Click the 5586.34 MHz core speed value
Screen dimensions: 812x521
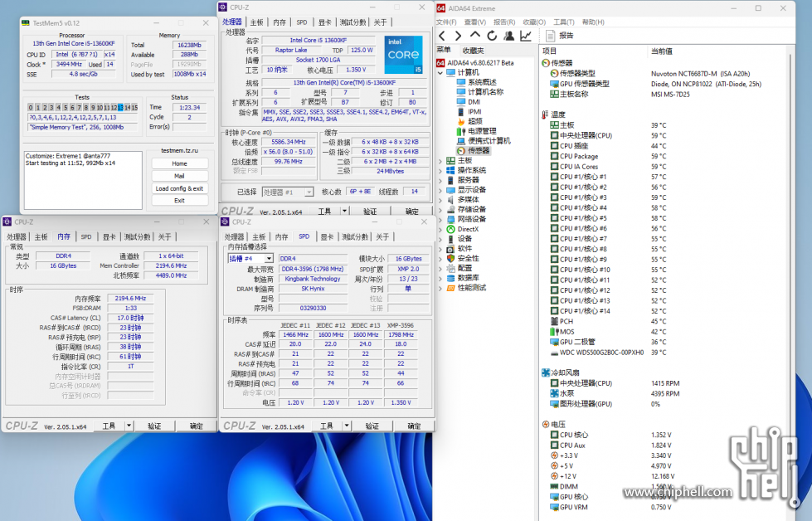tap(289, 142)
